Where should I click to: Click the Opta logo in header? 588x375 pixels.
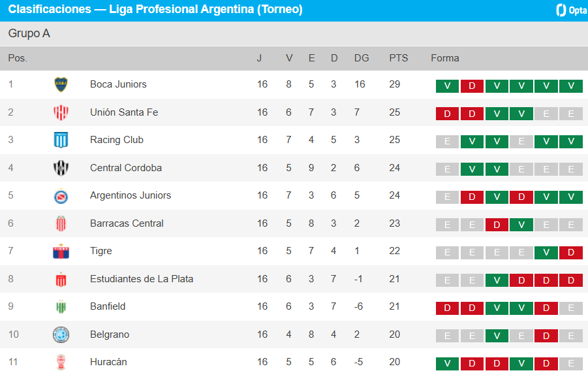[571, 10]
